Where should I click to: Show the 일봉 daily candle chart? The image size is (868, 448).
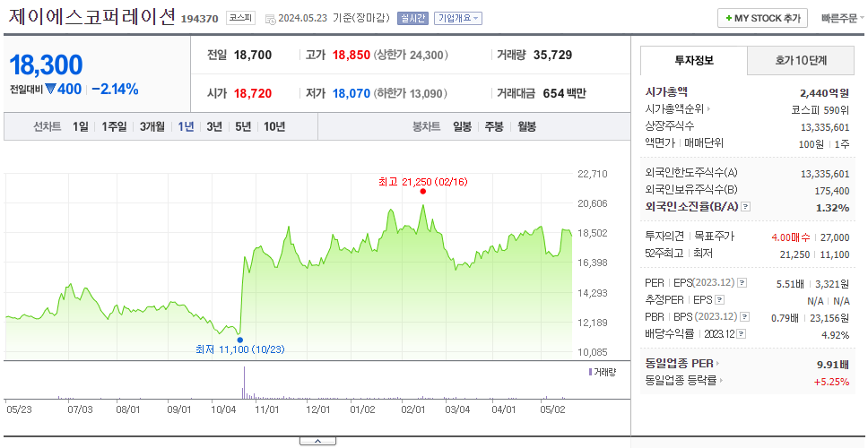pyautogui.click(x=462, y=126)
